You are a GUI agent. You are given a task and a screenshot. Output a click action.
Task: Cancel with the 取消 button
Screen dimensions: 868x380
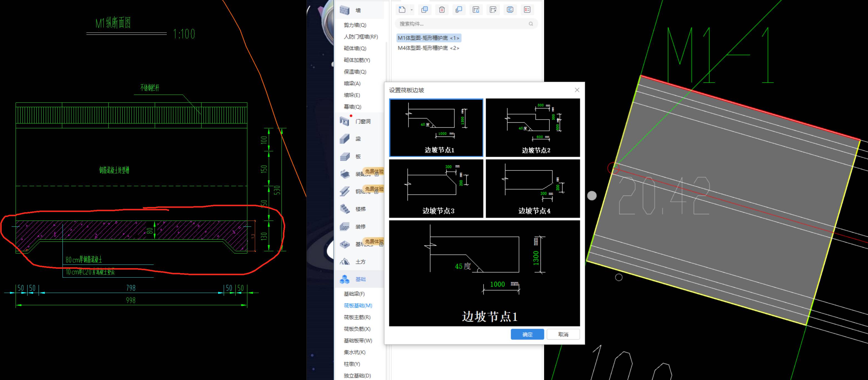pyautogui.click(x=563, y=334)
